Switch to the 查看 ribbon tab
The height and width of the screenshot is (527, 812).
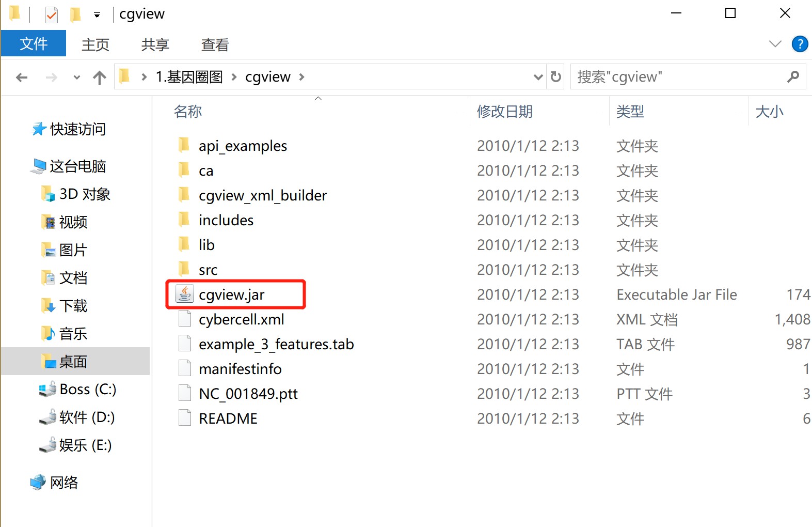point(215,45)
